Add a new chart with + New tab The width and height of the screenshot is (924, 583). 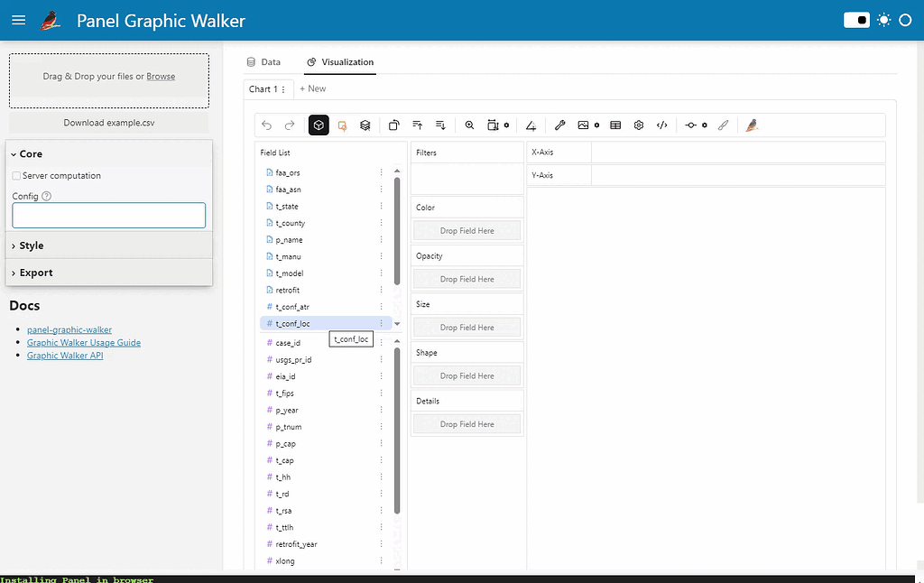click(313, 89)
